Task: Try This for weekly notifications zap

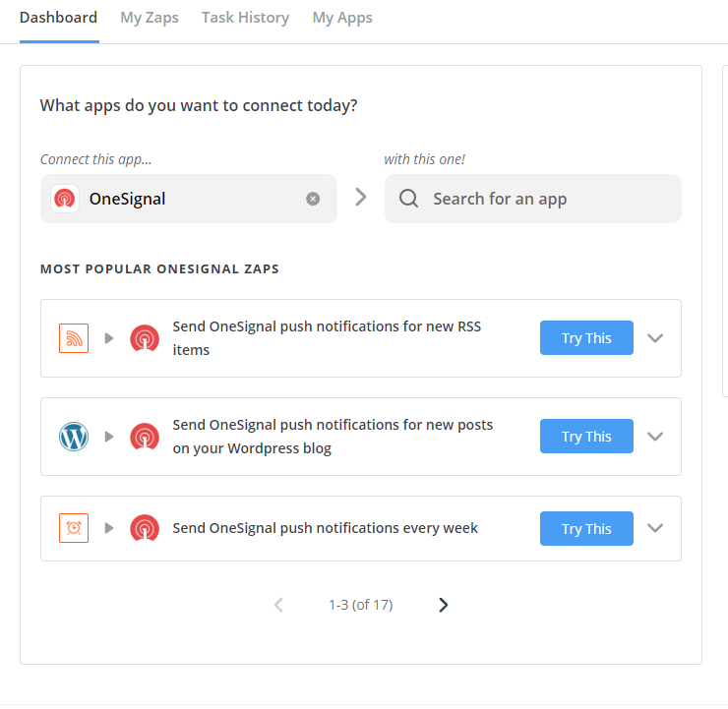Action: pyautogui.click(x=586, y=528)
